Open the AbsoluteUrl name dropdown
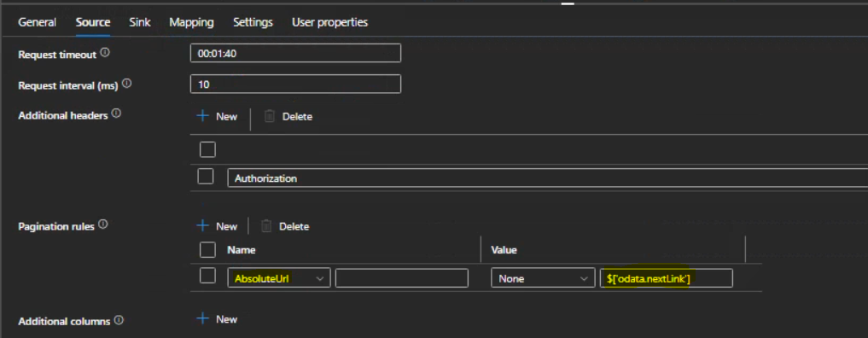This screenshot has height=338, width=868. (x=279, y=278)
